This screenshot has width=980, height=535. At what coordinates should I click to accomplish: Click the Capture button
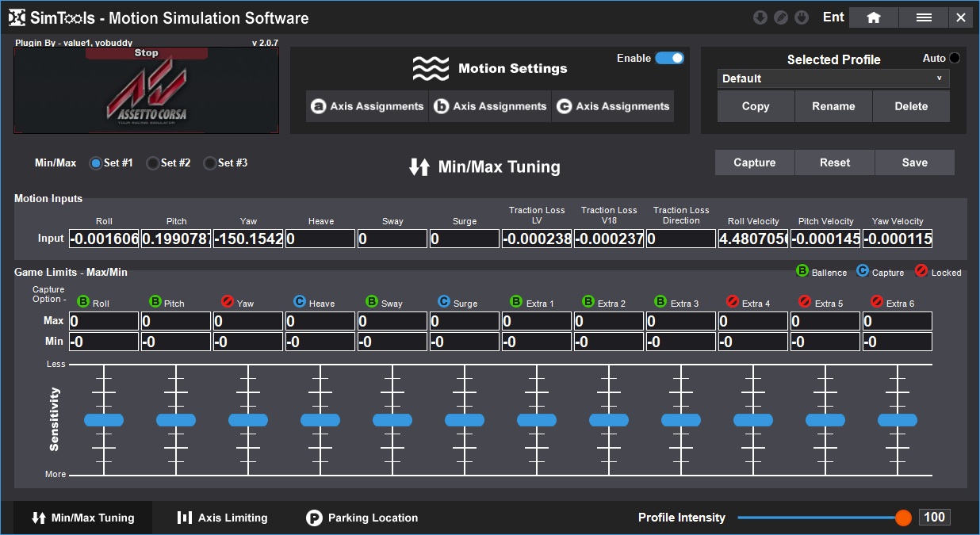pos(755,162)
